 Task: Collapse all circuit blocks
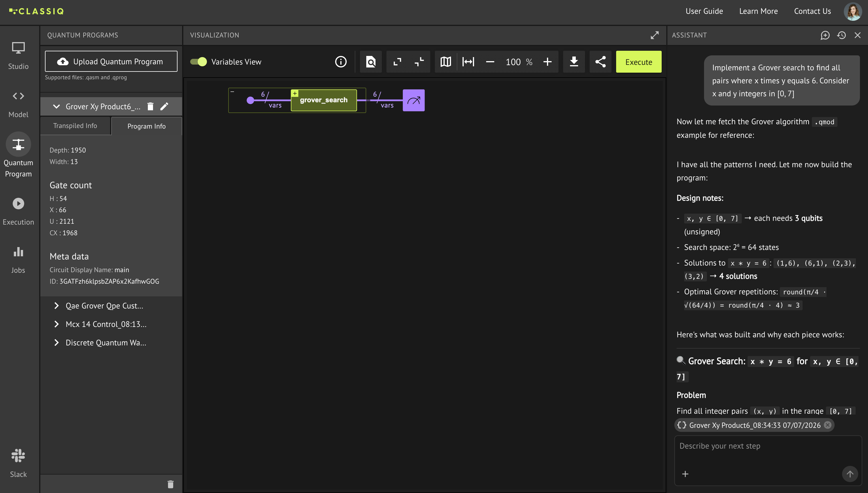pos(419,62)
